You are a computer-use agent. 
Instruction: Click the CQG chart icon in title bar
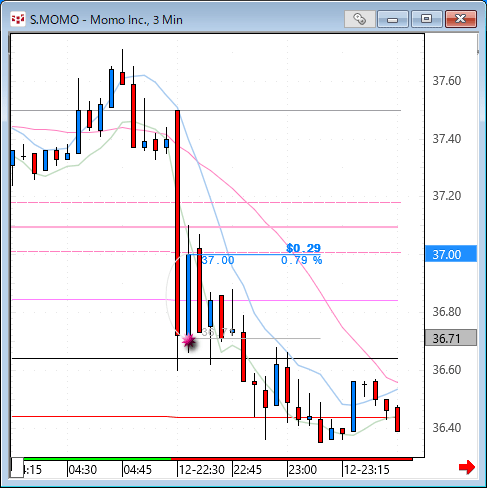click(18, 19)
